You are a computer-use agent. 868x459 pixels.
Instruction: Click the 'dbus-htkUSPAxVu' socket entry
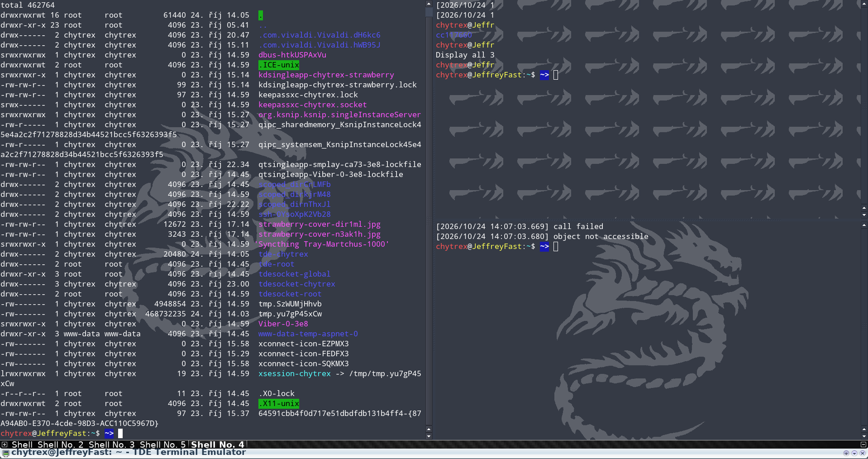coord(292,55)
